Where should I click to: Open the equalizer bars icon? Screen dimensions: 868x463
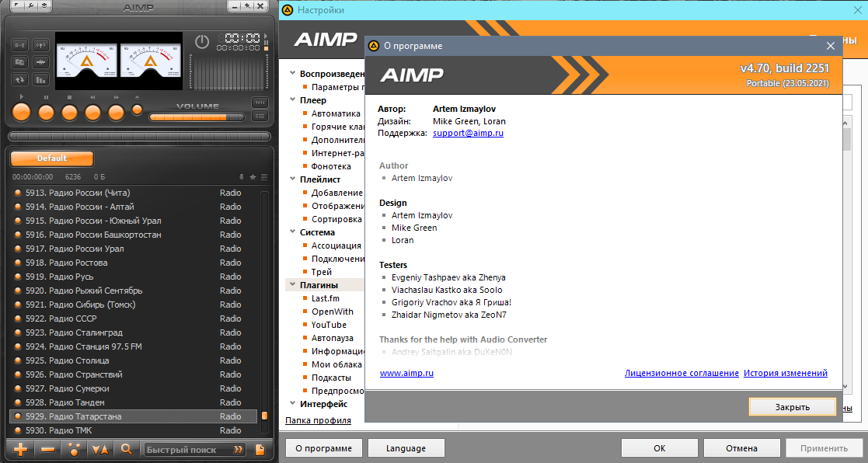point(40,80)
